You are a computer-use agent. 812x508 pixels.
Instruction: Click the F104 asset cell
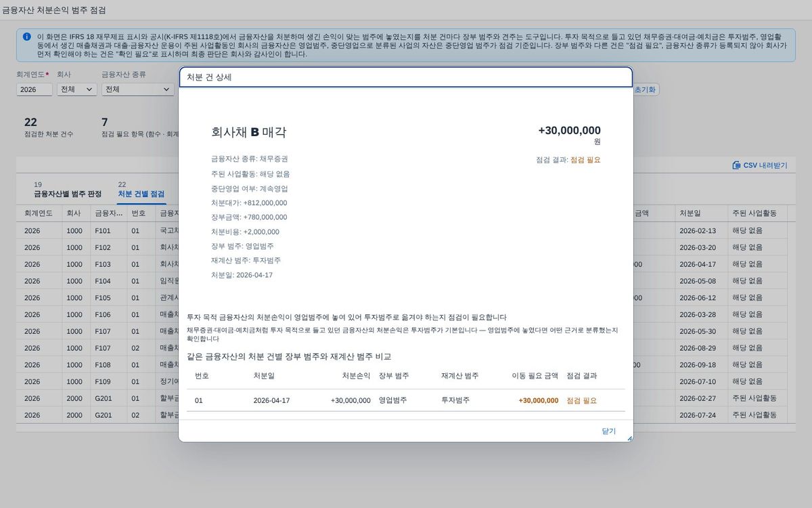pyautogui.click(x=108, y=280)
